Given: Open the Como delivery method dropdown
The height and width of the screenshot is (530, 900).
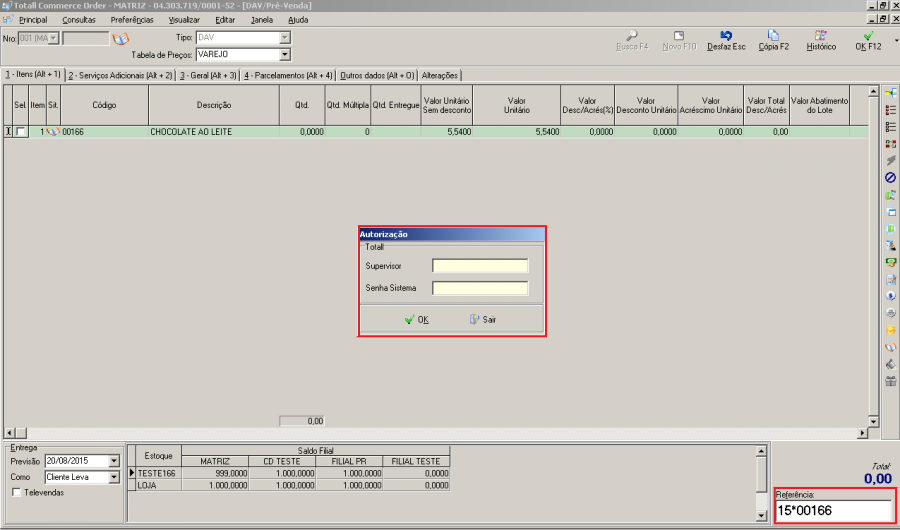Looking at the screenshot, I should click(x=114, y=477).
